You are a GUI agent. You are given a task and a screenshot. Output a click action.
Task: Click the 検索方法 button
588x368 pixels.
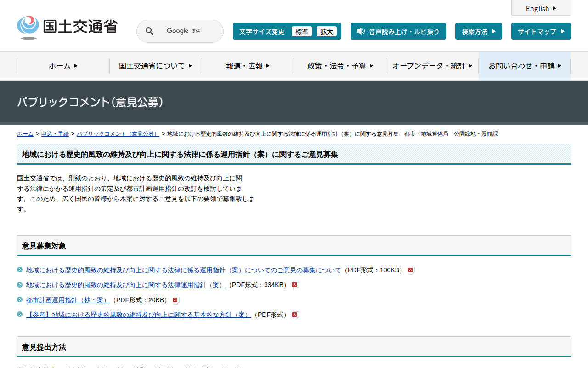click(478, 31)
